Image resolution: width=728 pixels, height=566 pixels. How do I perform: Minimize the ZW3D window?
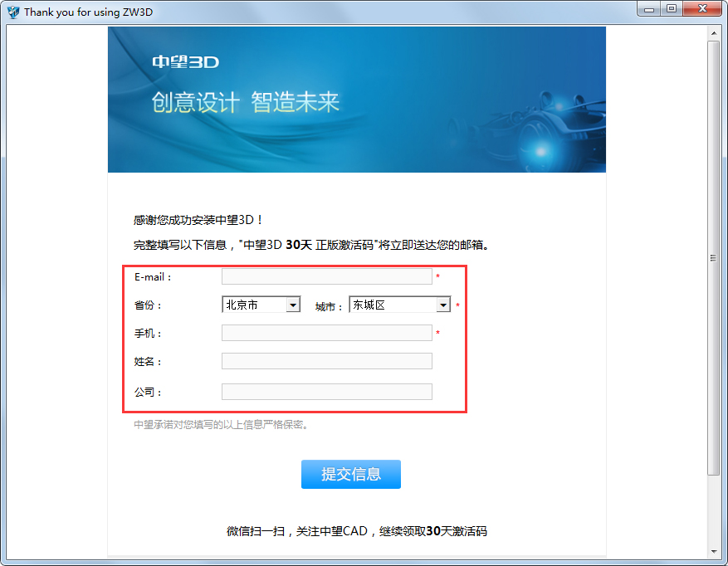(649, 9)
